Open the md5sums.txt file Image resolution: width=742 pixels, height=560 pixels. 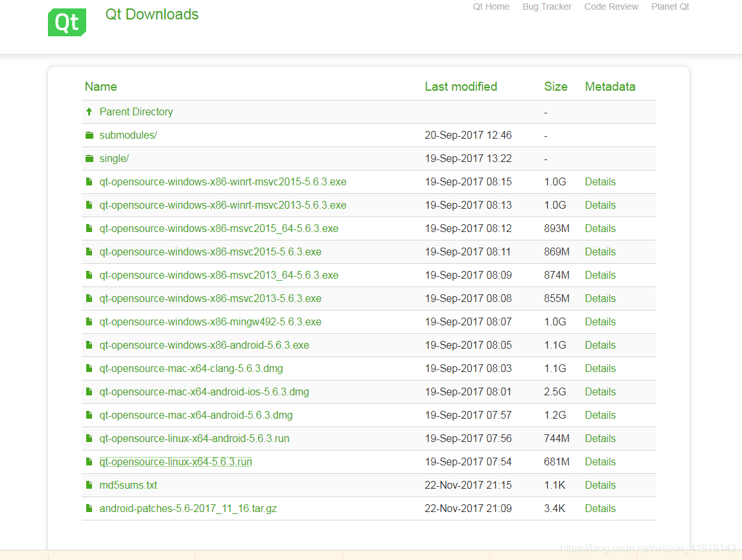(128, 485)
